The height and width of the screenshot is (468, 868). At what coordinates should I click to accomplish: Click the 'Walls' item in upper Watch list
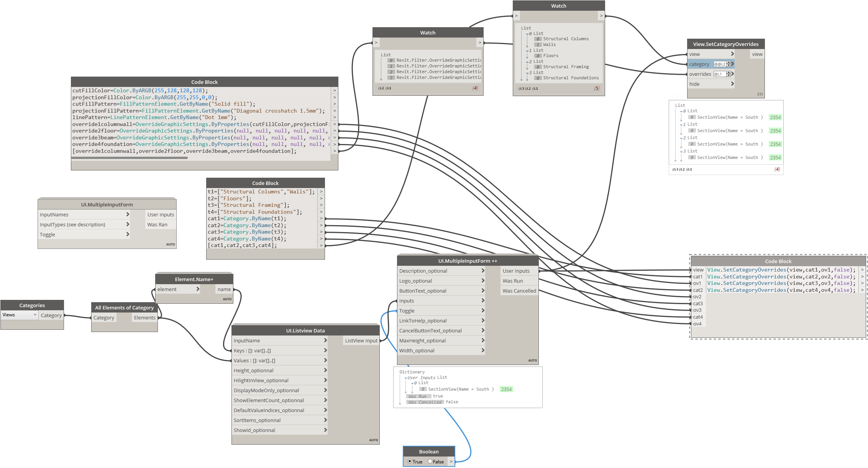[x=549, y=44]
